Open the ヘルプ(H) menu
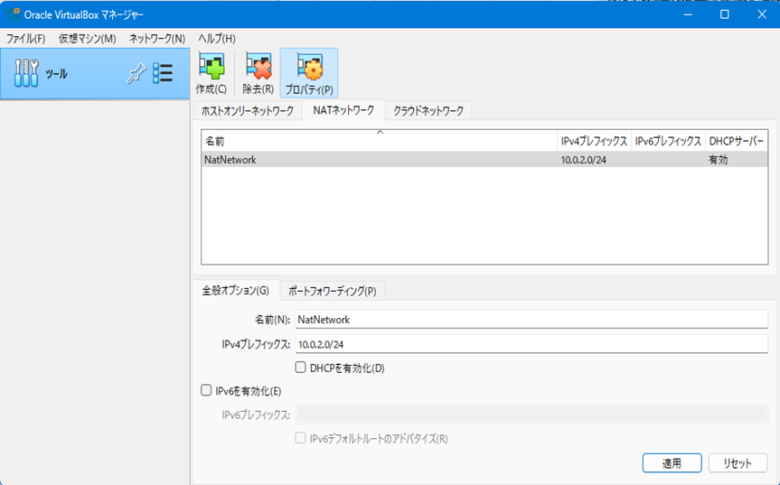 click(217, 39)
